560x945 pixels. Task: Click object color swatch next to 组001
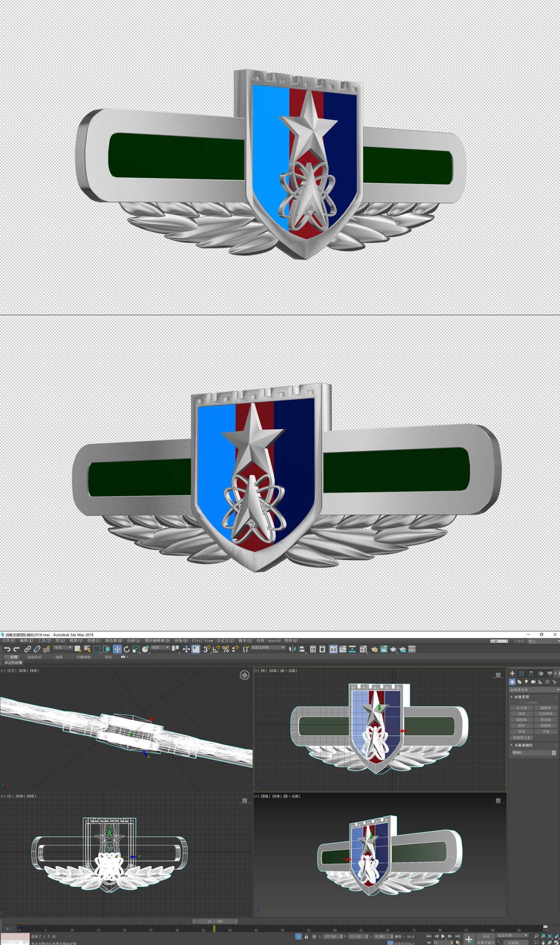[554, 752]
